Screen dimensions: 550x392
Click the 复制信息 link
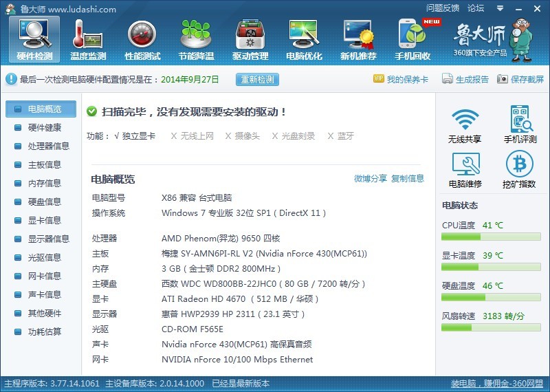(408, 179)
